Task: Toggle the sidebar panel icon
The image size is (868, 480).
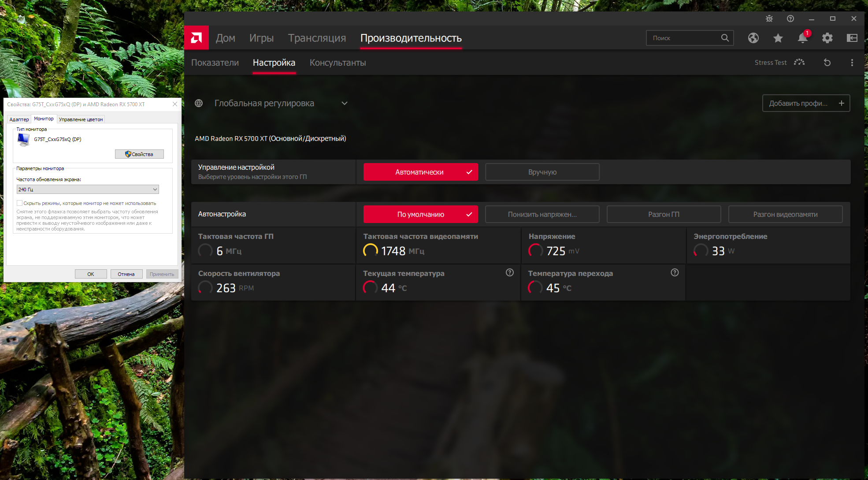Action: coord(852,38)
